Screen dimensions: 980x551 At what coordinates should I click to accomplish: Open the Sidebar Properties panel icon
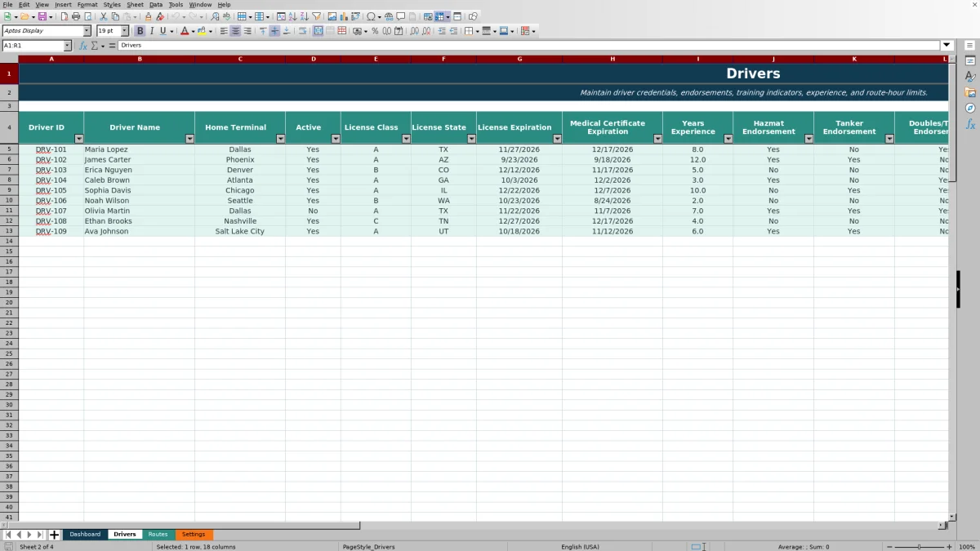point(970,61)
